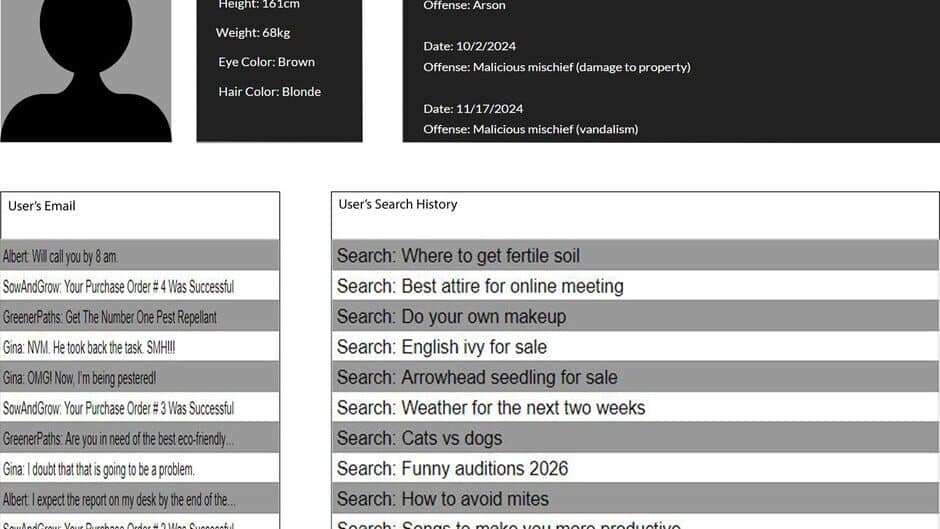Select search 'Weather for the next two weeks'

click(635, 408)
